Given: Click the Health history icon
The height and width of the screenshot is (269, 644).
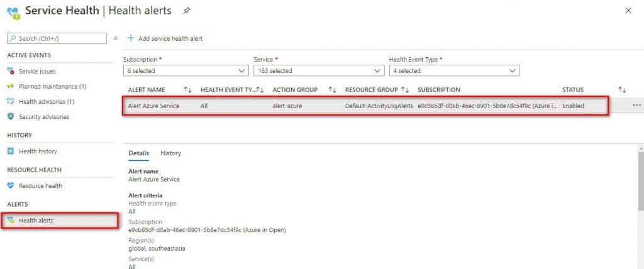Looking at the screenshot, I should 11,151.
